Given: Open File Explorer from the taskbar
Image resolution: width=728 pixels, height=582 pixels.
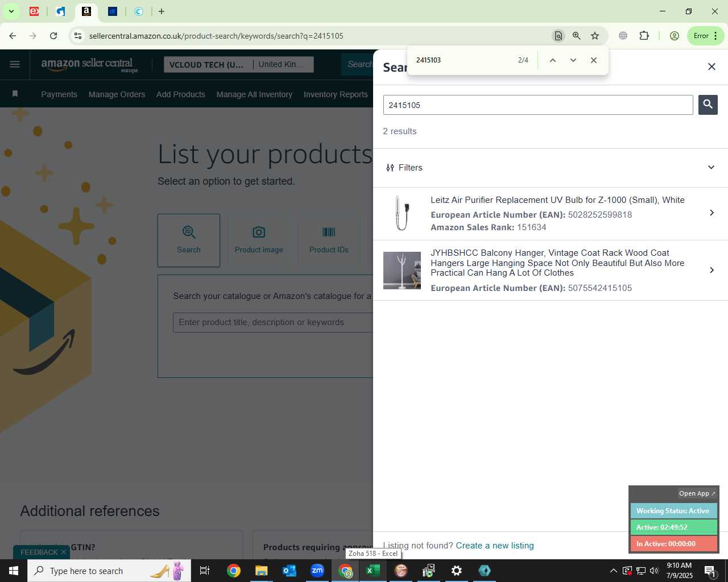Looking at the screenshot, I should click(261, 571).
